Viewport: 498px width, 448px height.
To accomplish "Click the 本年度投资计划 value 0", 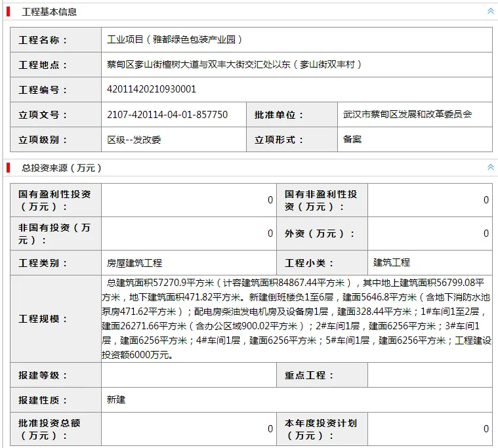I will [x=486, y=429].
